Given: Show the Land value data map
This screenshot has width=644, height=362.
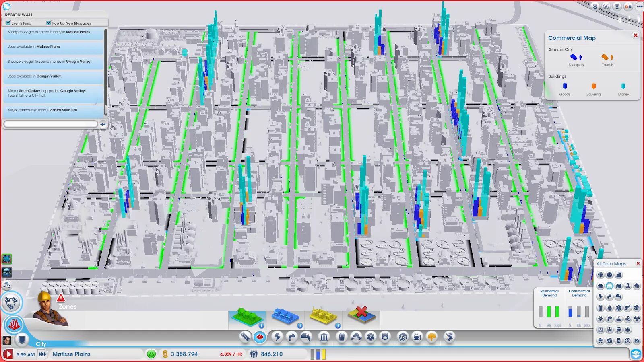Looking at the screenshot, I should [619, 275].
